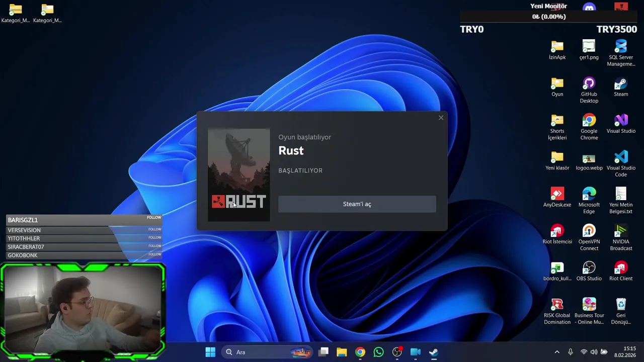Select the second Kategori_M folder icon

tap(47, 13)
